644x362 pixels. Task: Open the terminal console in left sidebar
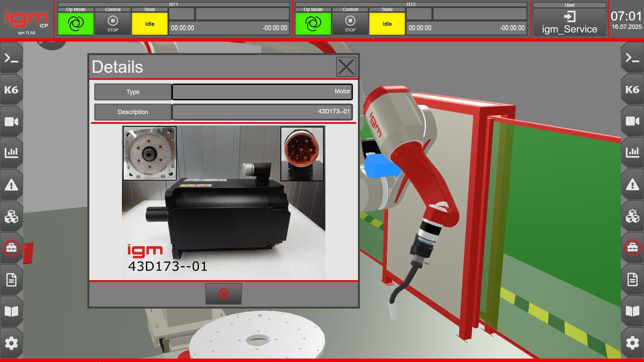pos(11,58)
